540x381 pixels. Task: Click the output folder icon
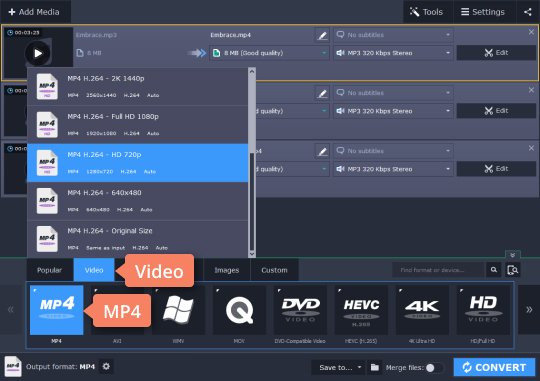(375, 368)
